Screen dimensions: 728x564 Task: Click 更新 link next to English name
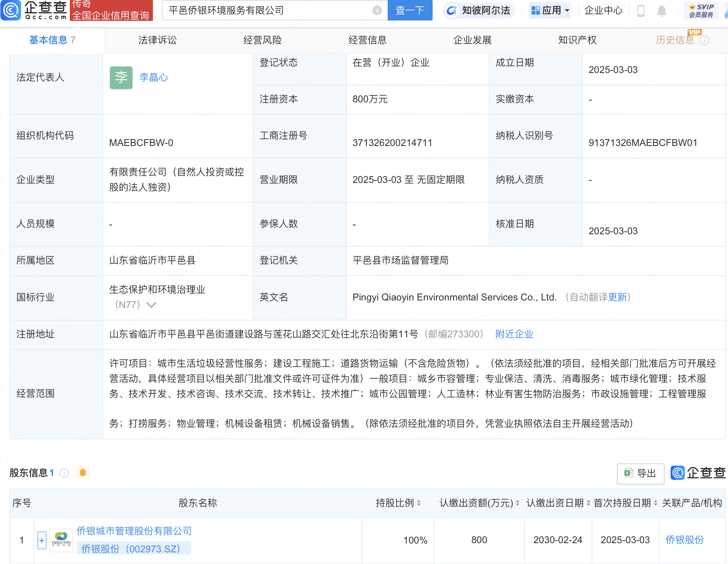[x=618, y=297]
